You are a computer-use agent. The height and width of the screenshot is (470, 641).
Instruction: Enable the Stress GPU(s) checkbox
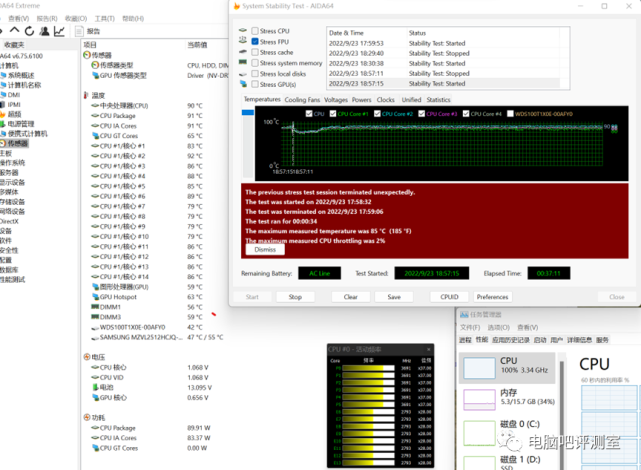tap(254, 85)
